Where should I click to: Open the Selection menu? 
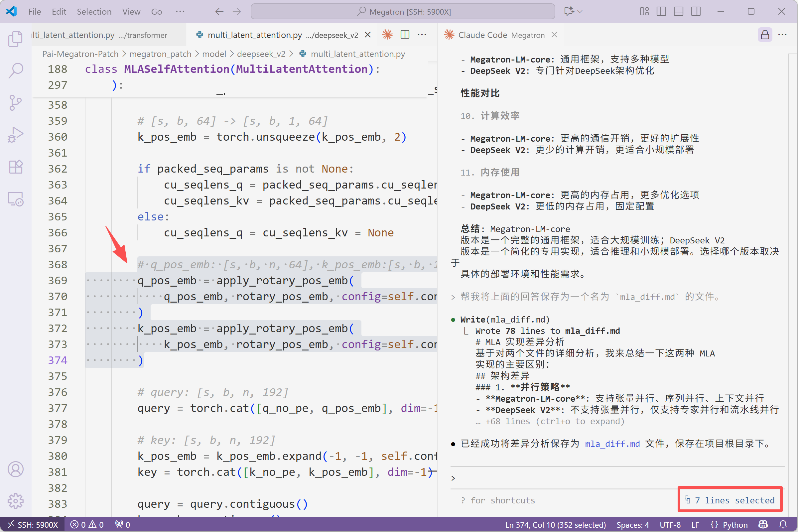(x=94, y=12)
